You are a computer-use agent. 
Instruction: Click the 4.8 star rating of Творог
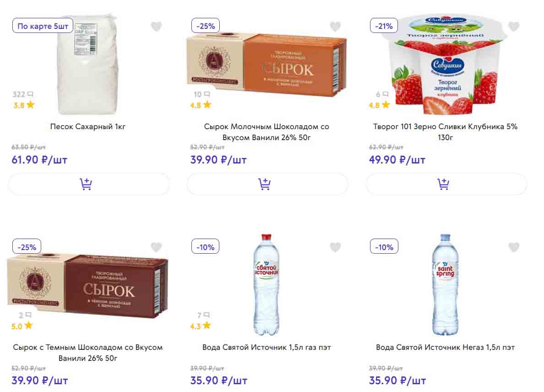click(379, 105)
